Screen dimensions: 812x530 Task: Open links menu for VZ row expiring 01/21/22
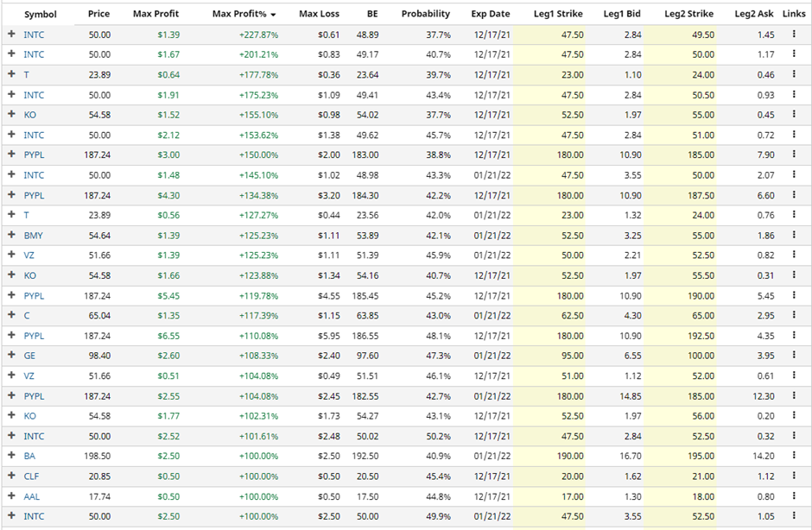click(793, 255)
